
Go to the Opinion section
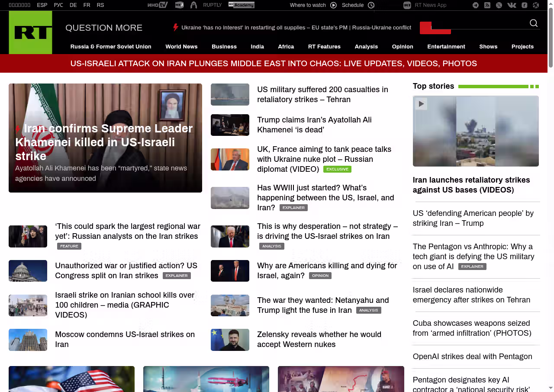pyautogui.click(x=402, y=47)
